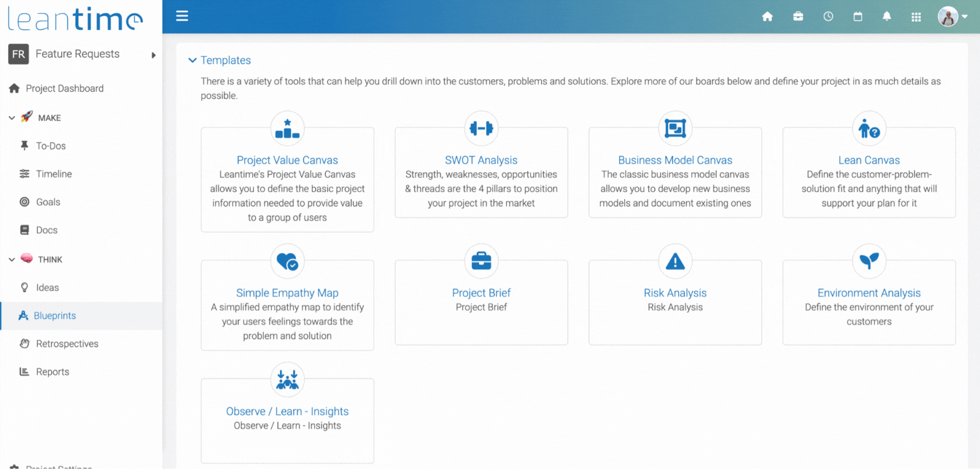Click Business Model Canvas icon
This screenshot has width=980, height=469.
point(675,128)
